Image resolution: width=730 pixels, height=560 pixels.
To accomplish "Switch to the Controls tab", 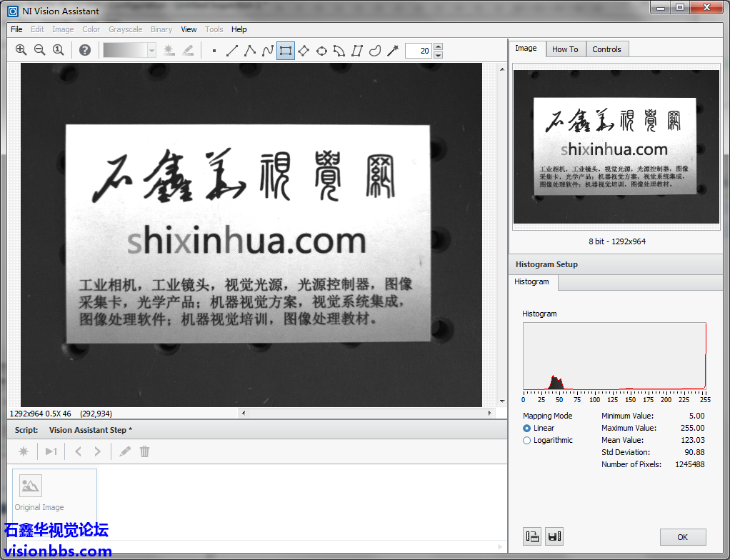I will 606,49.
